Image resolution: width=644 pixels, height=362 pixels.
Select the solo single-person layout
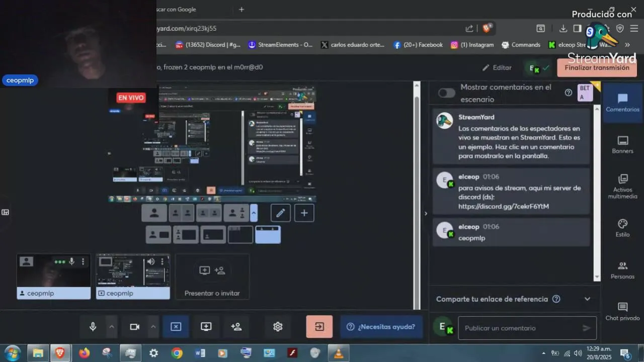[x=154, y=213]
